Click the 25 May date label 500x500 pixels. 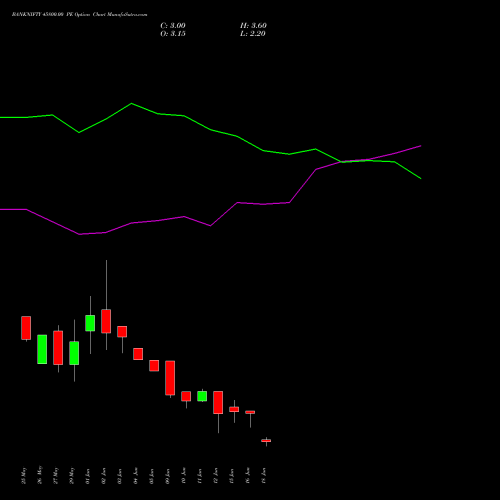point(24,476)
